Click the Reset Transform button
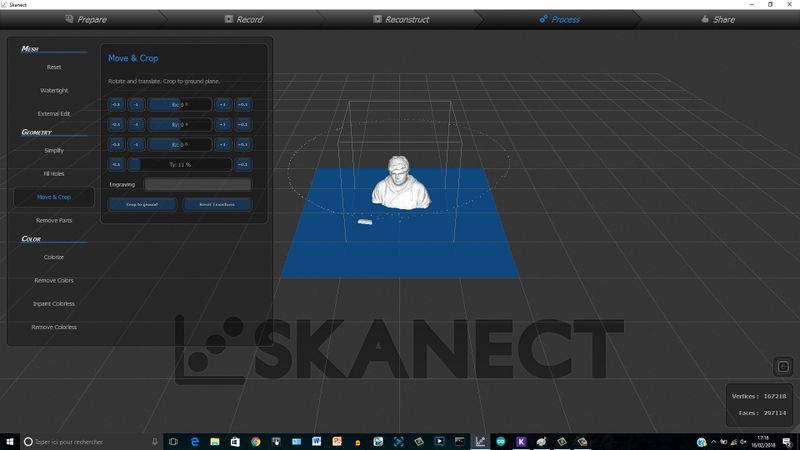800x450 pixels. pos(217,204)
